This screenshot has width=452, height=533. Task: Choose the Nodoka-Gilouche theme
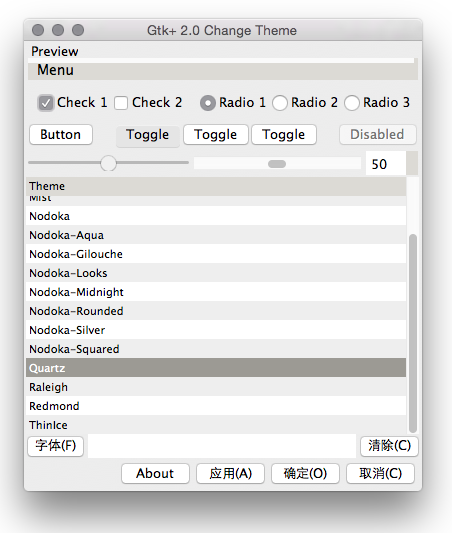click(x=216, y=254)
